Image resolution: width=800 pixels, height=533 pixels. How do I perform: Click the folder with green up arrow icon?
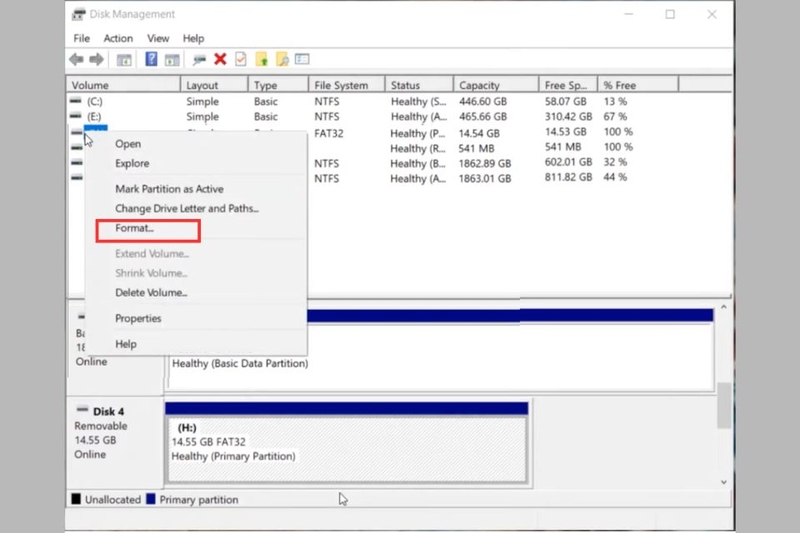pos(262,59)
